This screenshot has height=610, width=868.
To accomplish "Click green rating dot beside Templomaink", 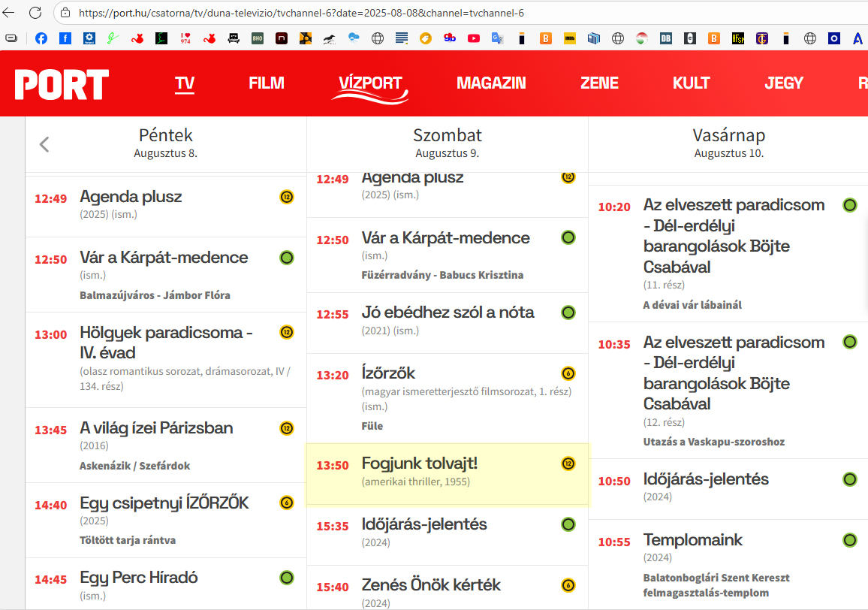I will (849, 539).
